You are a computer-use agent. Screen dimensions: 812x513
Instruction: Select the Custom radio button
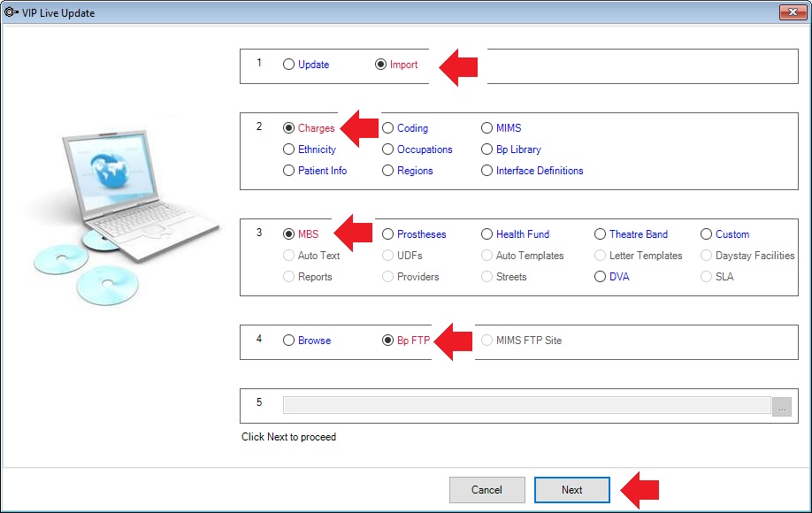pyautogui.click(x=724, y=234)
